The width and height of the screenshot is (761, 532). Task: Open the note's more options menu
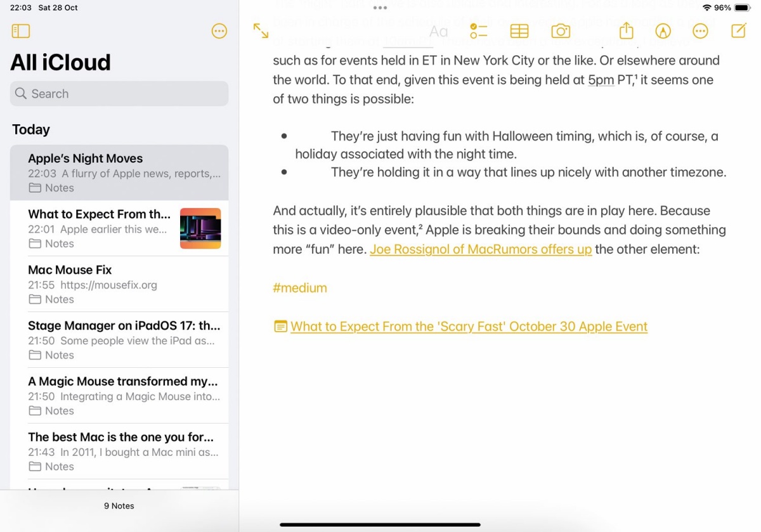700,31
